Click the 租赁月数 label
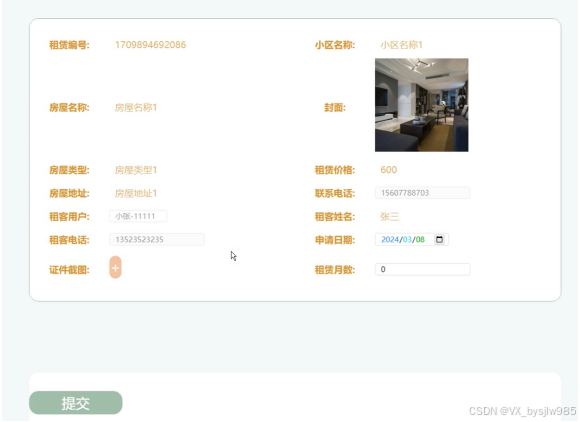Image resolution: width=580 pixels, height=422 pixels. coord(335,270)
